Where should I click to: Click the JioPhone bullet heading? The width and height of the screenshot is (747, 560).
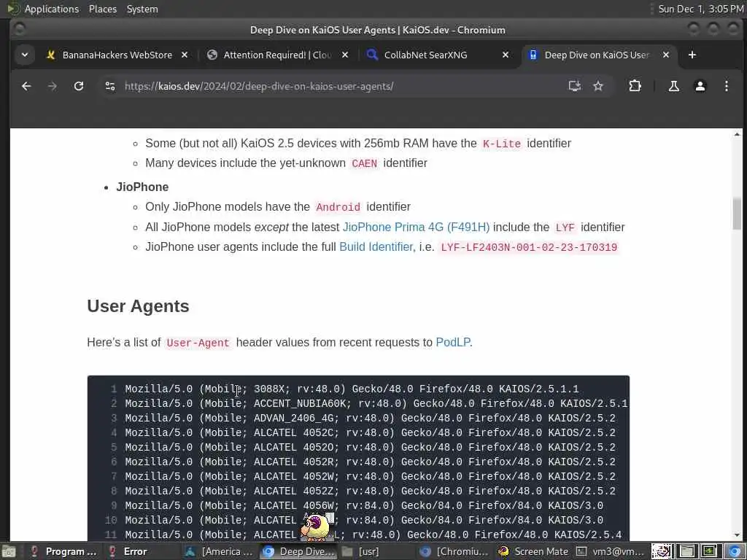point(142,187)
